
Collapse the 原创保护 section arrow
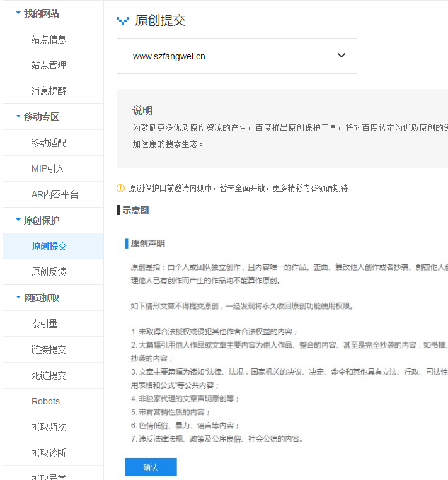[18, 220]
